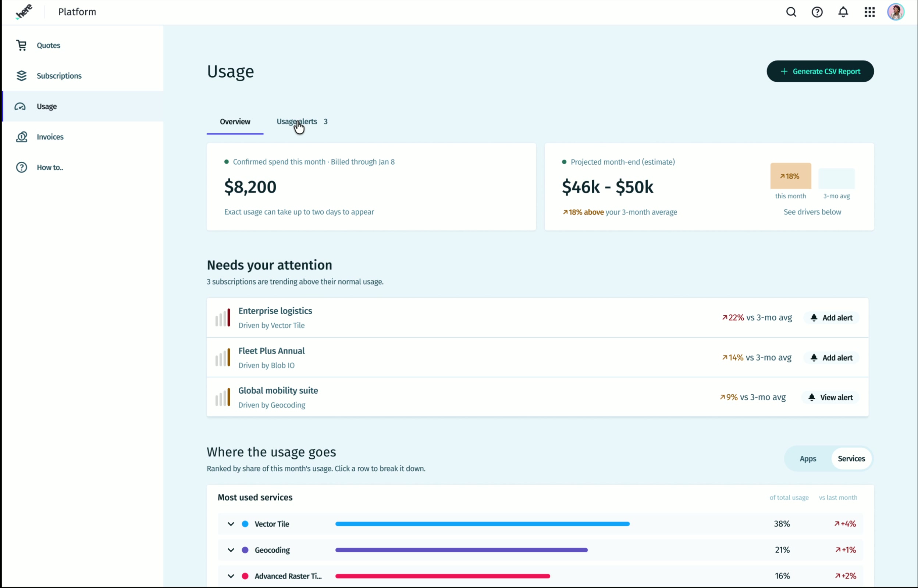This screenshot has width=918, height=588.
Task: Open notifications bell icon
Action: (843, 12)
